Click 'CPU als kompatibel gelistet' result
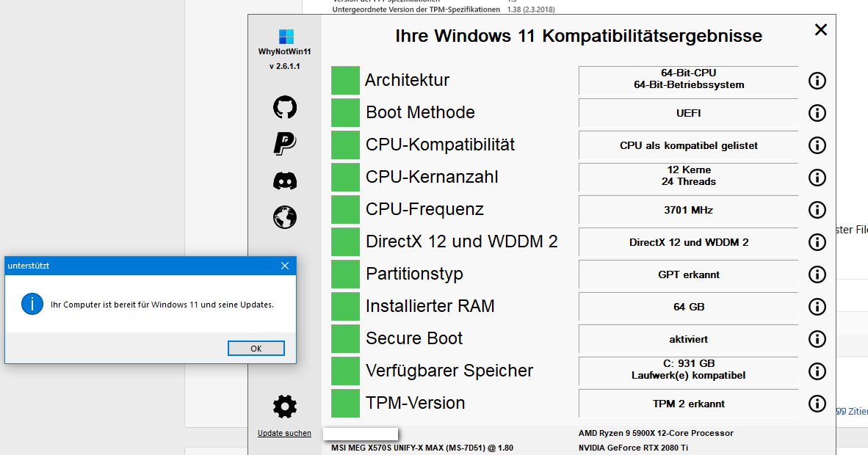The height and width of the screenshot is (455, 868). (689, 145)
